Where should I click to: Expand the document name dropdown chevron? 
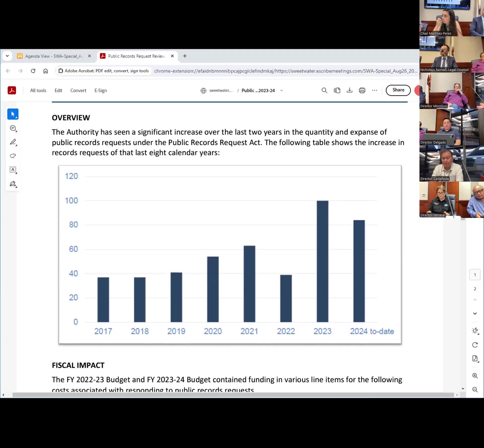coord(282,91)
